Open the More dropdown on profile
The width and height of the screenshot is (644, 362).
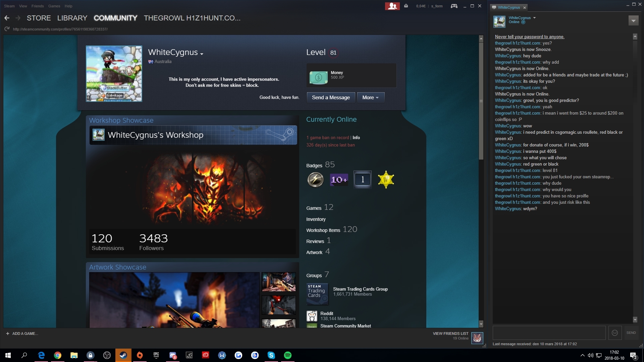click(x=371, y=98)
